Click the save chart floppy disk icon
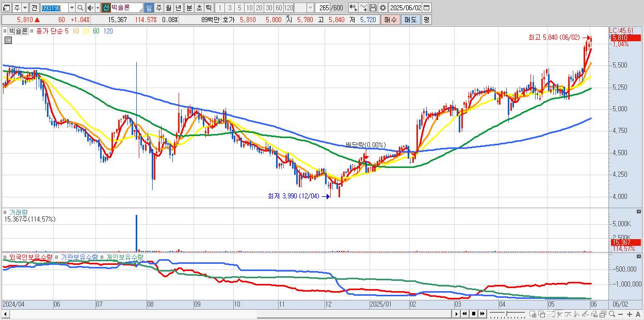 (373, 8)
